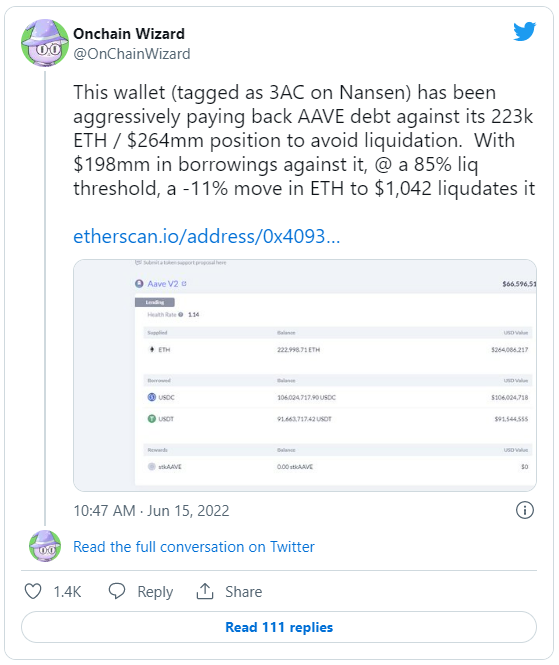
Task: Click the share upload arrow icon
Action: coord(205,591)
